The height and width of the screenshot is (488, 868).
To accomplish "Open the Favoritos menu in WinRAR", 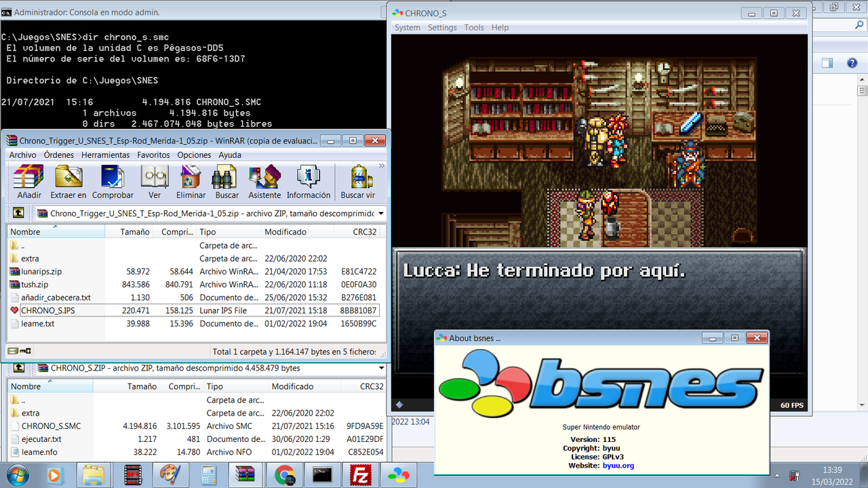I will 153,155.
